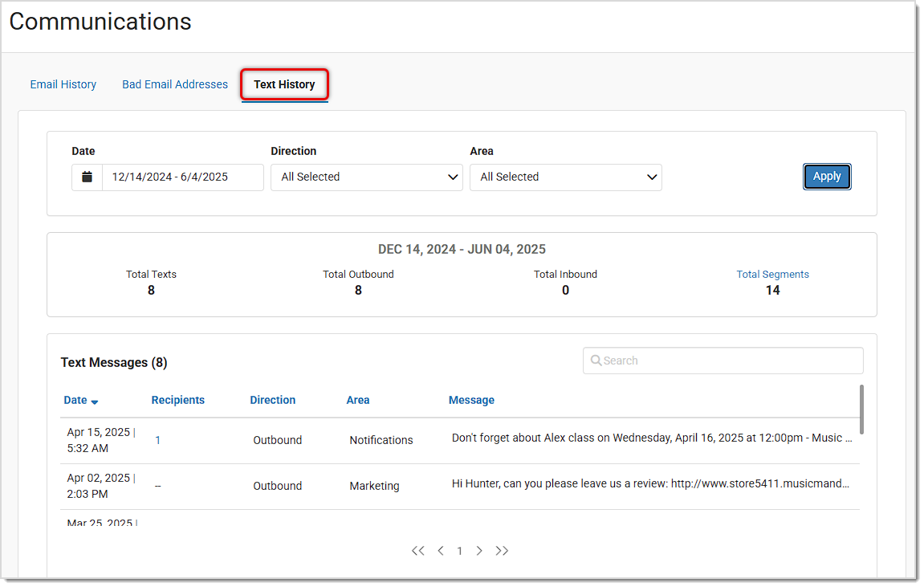Sort by Message column header
924x587 pixels.
point(471,400)
